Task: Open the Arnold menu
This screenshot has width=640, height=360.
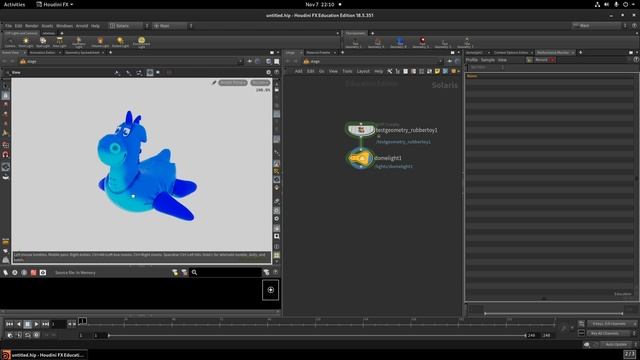Action: tap(82, 26)
